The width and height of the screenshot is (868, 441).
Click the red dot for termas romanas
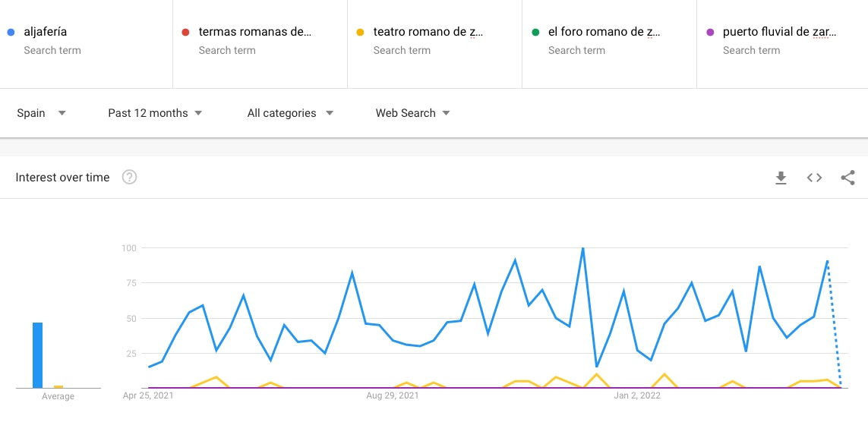(185, 32)
